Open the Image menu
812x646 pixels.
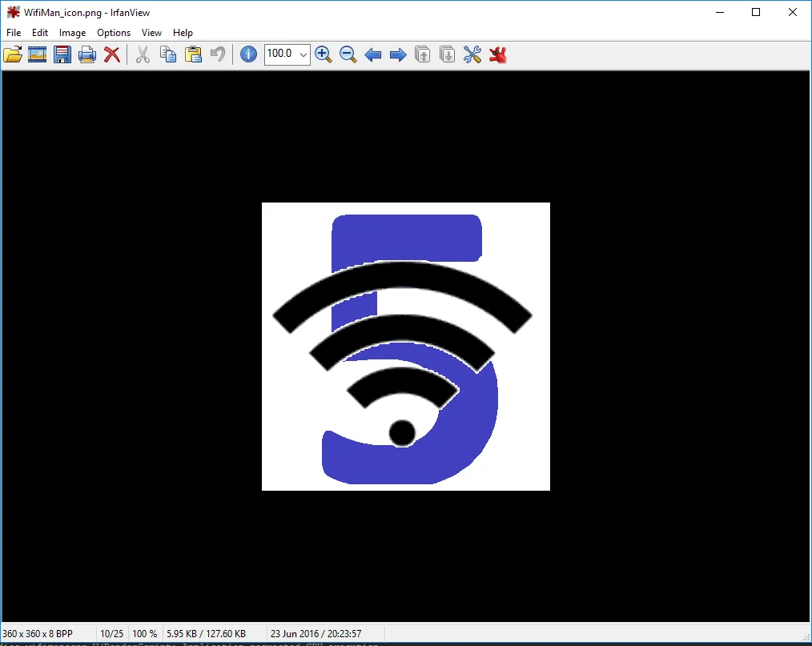click(x=73, y=33)
